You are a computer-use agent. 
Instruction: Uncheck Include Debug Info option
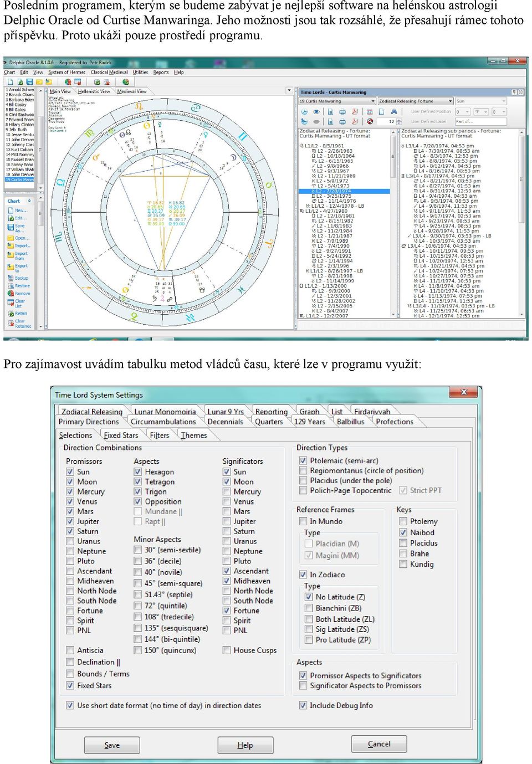pos(303,706)
